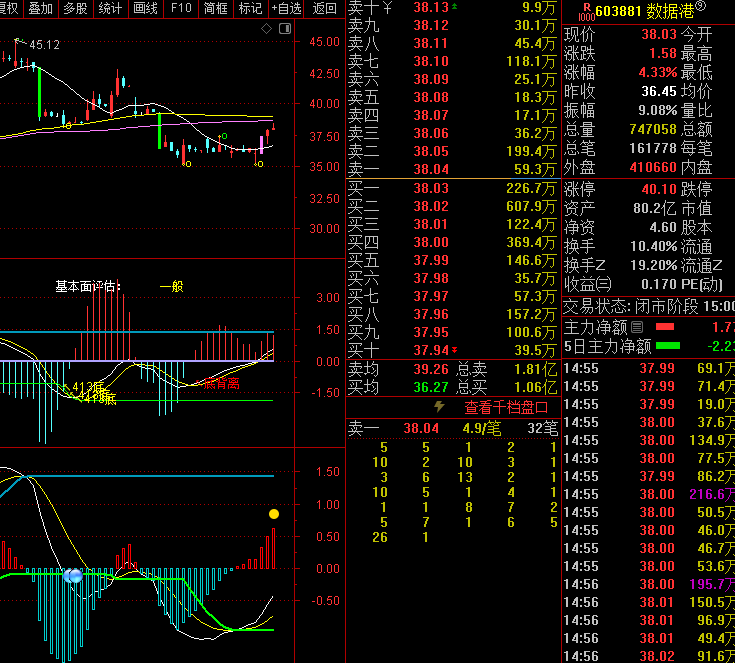Expand the 多股 multi-stock dropdown
The image size is (735, 663).
tap(75, 8)
